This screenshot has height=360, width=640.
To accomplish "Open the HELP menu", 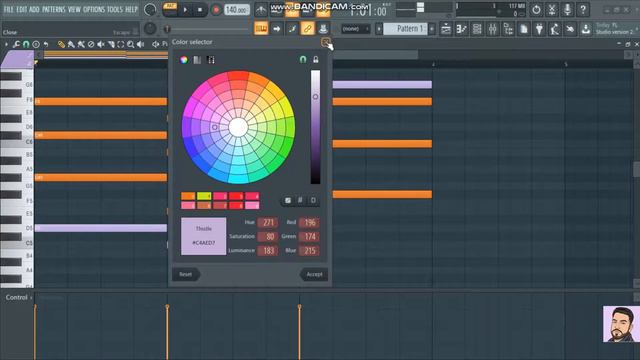I will coord(131,9).
